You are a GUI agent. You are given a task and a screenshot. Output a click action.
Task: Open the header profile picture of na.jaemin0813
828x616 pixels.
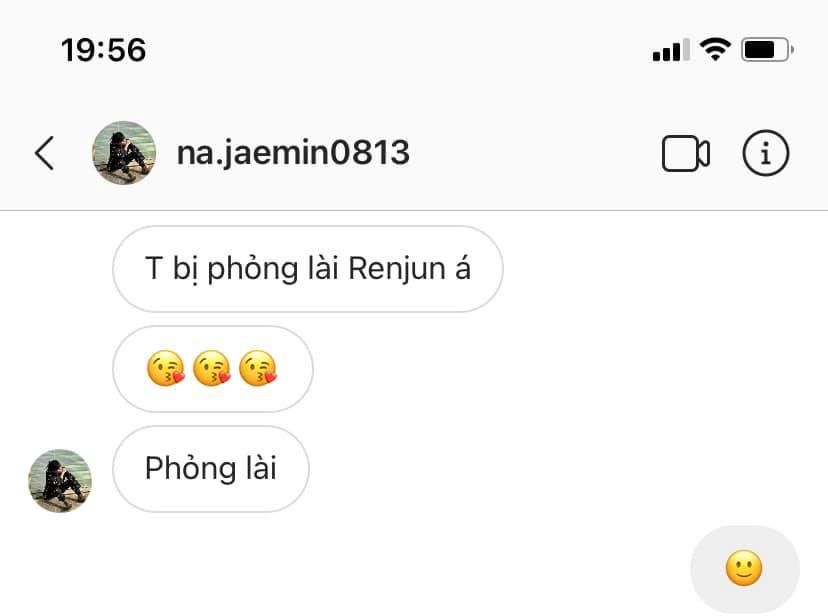tap(124, 153)
